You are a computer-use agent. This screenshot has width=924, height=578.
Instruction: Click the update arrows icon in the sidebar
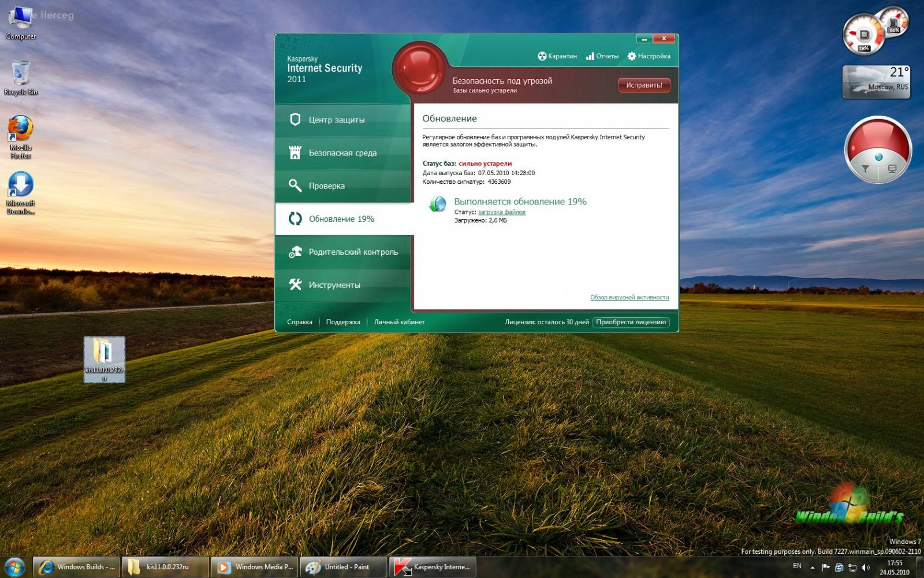pos(295,218)
